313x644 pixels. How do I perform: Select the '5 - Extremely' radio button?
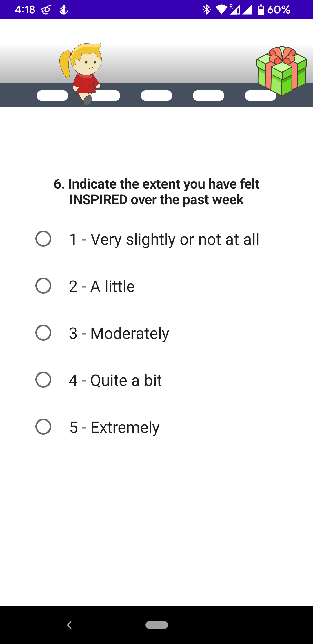[x=43, y=427]
